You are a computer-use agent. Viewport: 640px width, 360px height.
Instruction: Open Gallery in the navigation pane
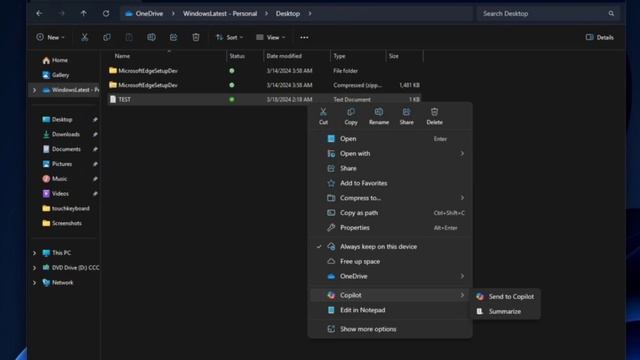pyautogui.click(x=56, y=75)
